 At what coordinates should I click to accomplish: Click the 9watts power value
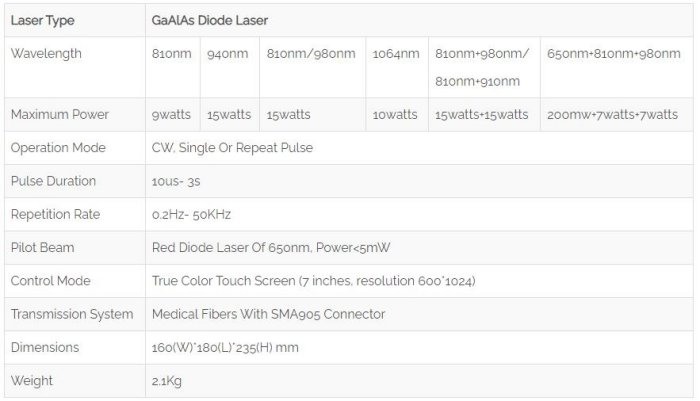[x=171, y=115]
